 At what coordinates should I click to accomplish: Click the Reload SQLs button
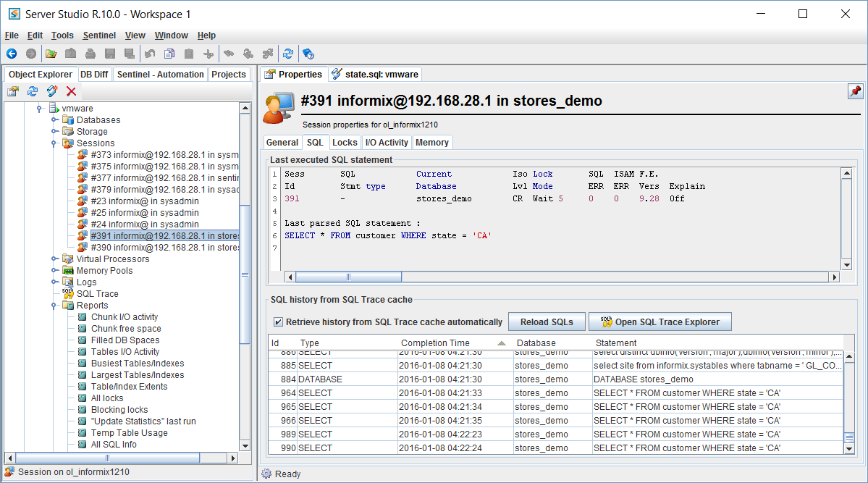[547, 322]
